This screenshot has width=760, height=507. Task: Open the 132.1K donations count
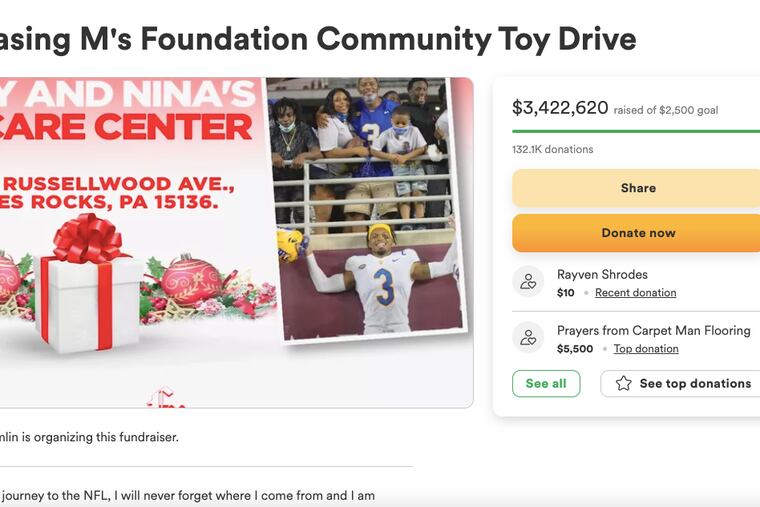tap(552, 149)
